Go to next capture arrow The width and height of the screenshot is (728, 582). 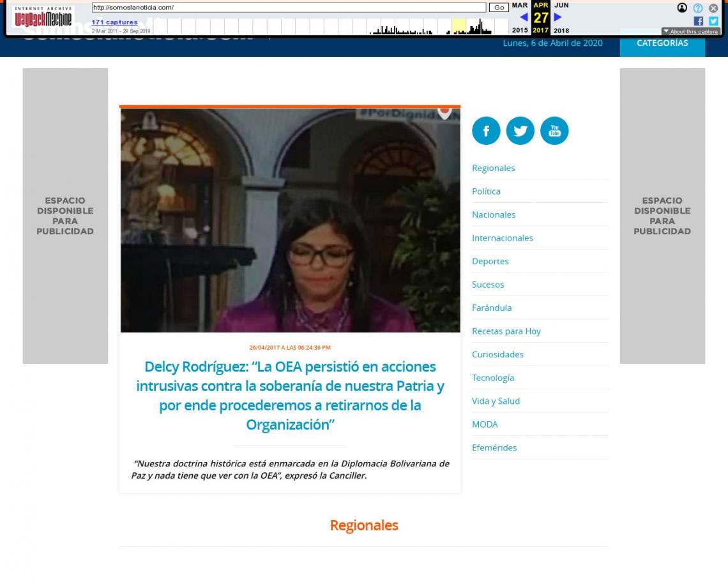[x=557, y=17]
